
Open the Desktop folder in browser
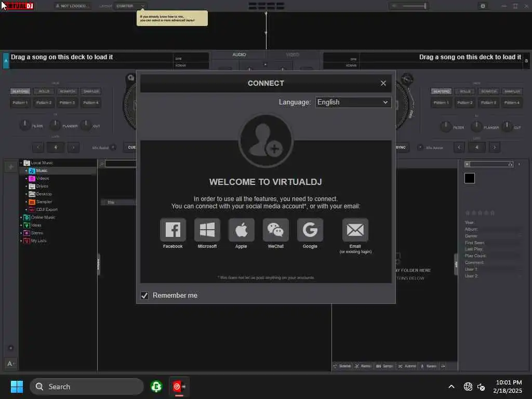coord(44,194)
